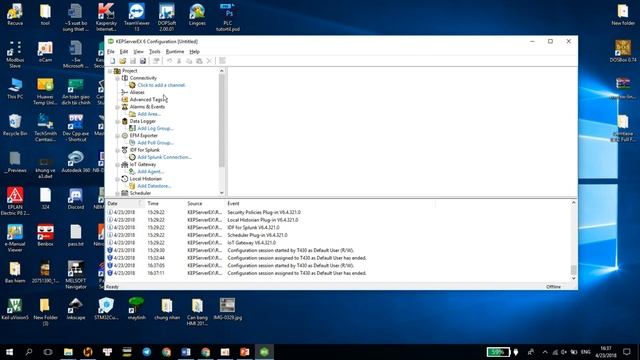Collapse the Project root node
Viewport: 640px width, 360px height.
pos(110,71)
